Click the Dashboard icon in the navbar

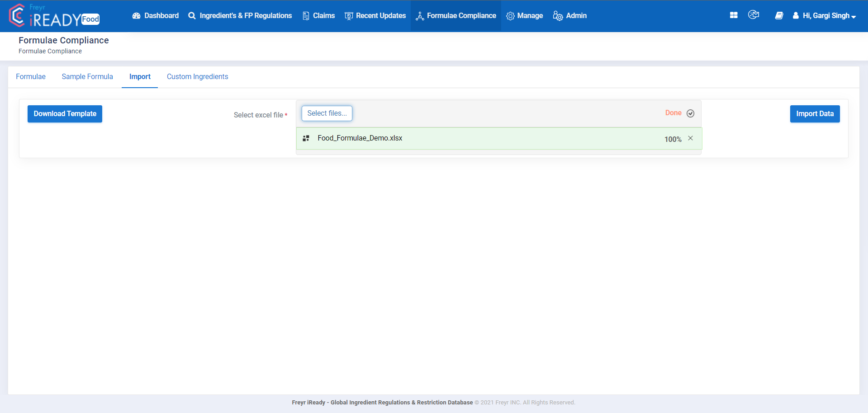[x=136, y=15]
